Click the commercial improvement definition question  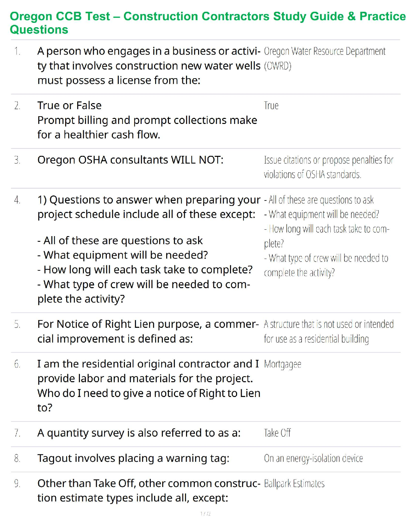click(148, 331)
